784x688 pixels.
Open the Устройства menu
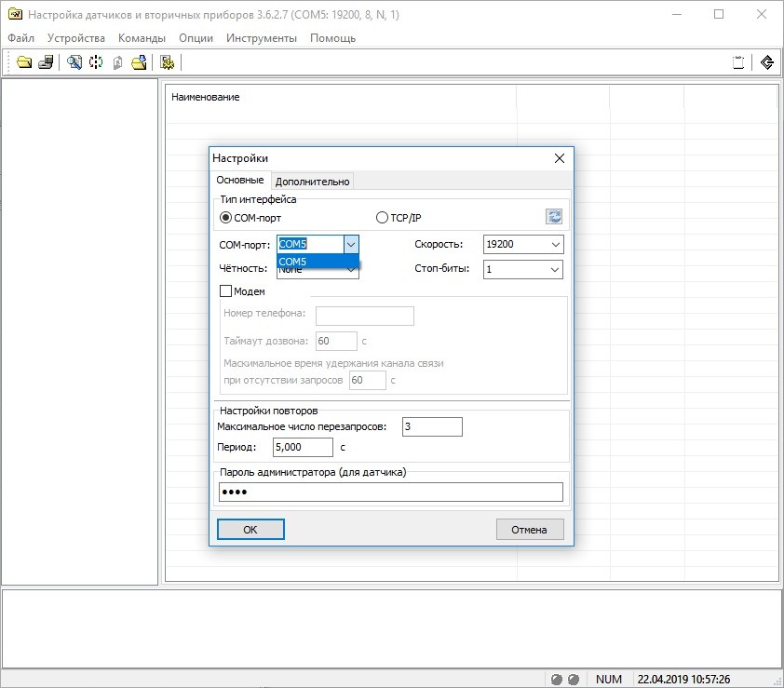point(76,38)
